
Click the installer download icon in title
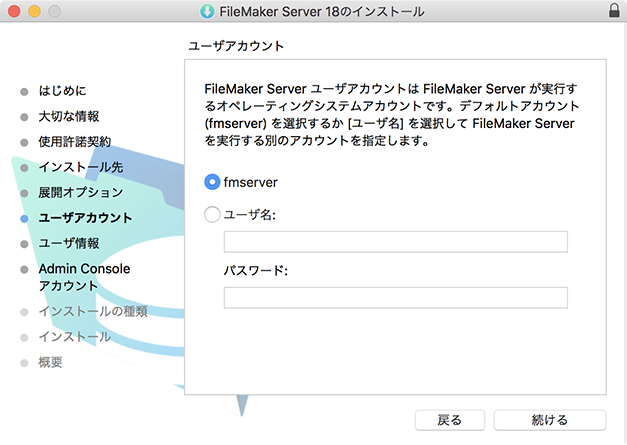click(x=207, y=11)
